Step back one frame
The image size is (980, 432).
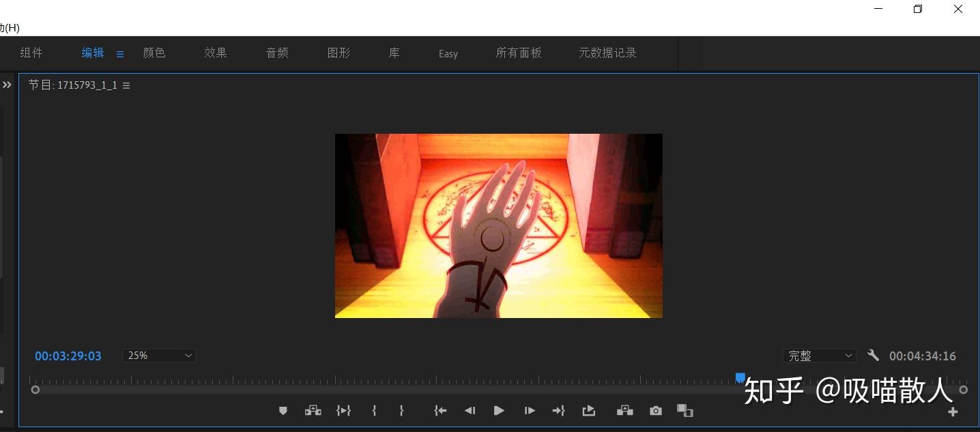tap(470, 410)
